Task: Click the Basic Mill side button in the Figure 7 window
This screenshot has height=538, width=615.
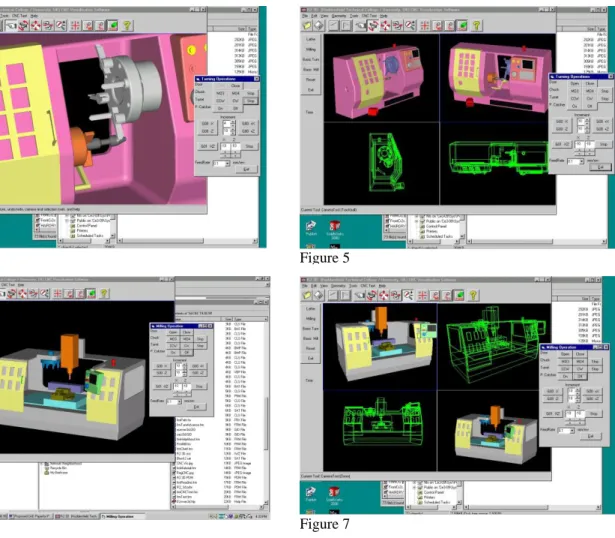Action: 310,338
